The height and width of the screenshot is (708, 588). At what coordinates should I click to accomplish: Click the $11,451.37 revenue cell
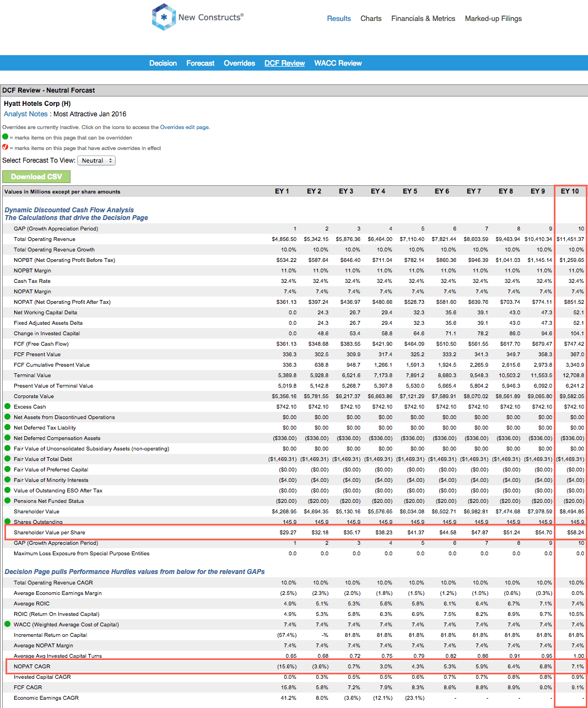570,239
